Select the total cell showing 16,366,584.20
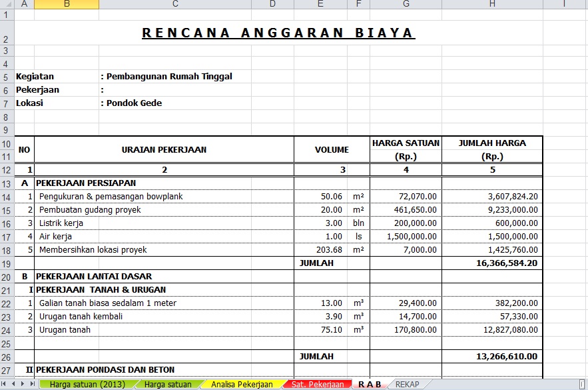Viewport: 588px width, 390px height. pyautogui.click(x=492, y=263)
